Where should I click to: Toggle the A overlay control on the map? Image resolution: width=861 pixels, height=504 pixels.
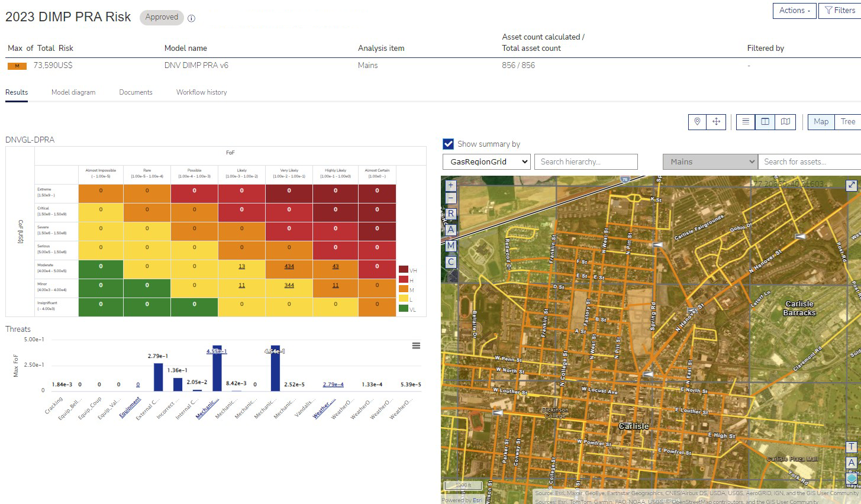(450, 230)
